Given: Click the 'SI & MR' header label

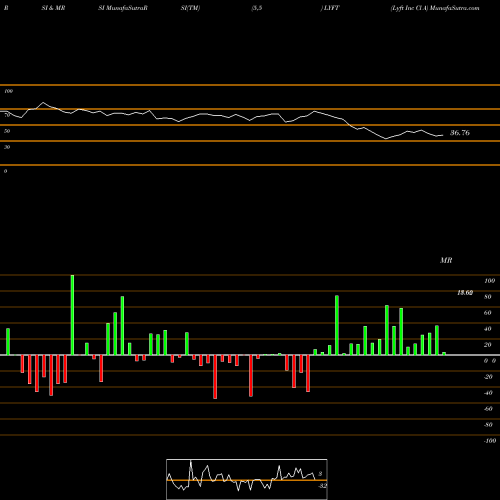Looking at the screenshot, I should click(53, 8).
